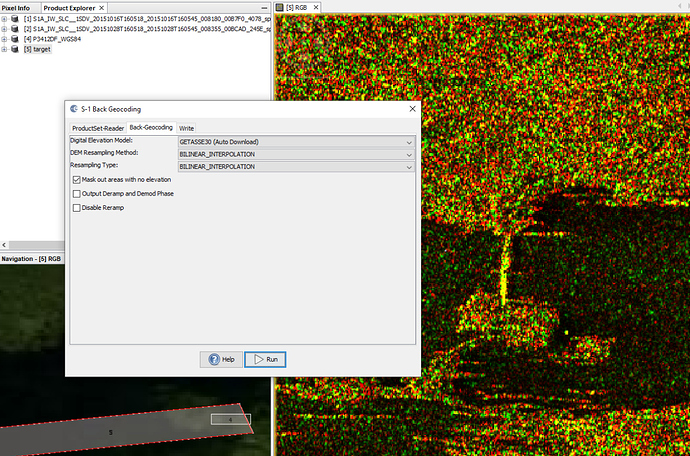The width and height of the screenshot is (690, 456).
Task: Select the [5] target product
Action: (x=37, y=49)
